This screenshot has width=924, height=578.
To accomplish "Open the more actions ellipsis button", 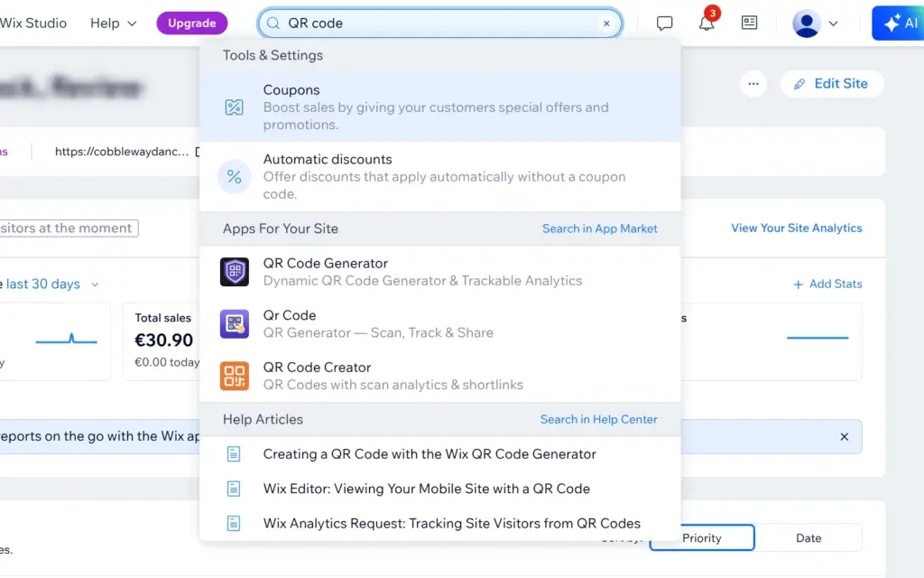I will 753,84.
